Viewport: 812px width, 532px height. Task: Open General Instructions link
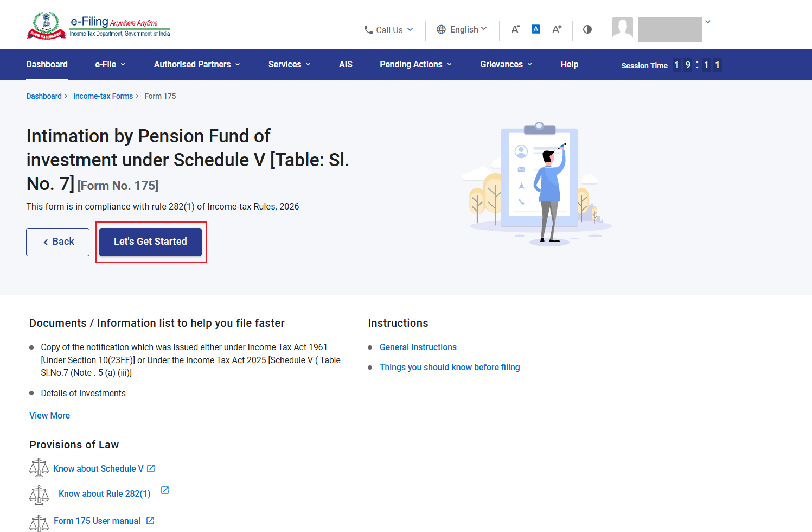tap(418, 347)
